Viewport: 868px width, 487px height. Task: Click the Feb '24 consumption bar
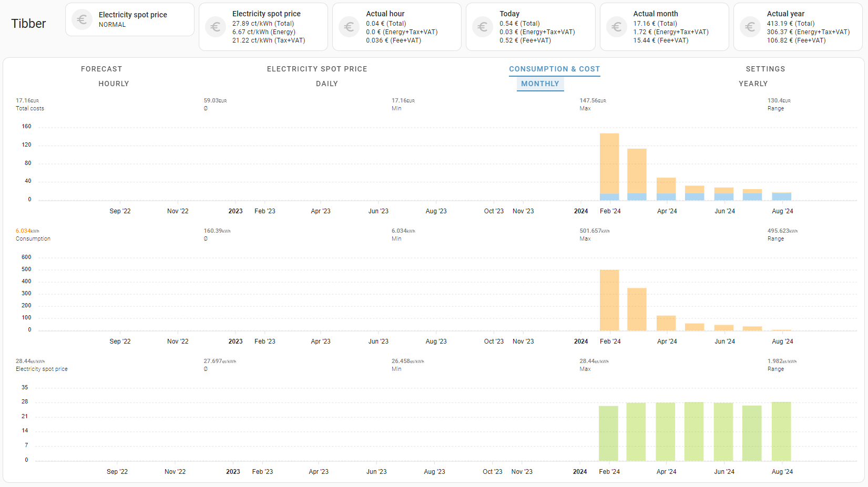point(609,300)
